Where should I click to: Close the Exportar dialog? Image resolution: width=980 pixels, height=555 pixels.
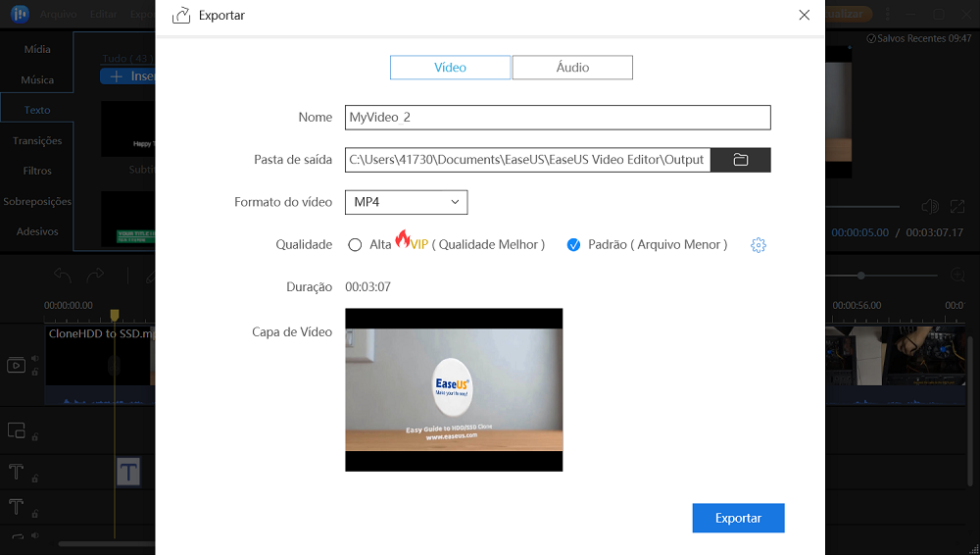click(x=805, y=15)
